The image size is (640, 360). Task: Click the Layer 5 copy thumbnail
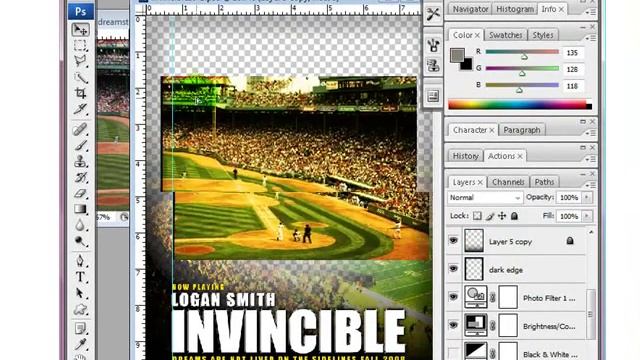pyautogui.click(x=474, y=241)
